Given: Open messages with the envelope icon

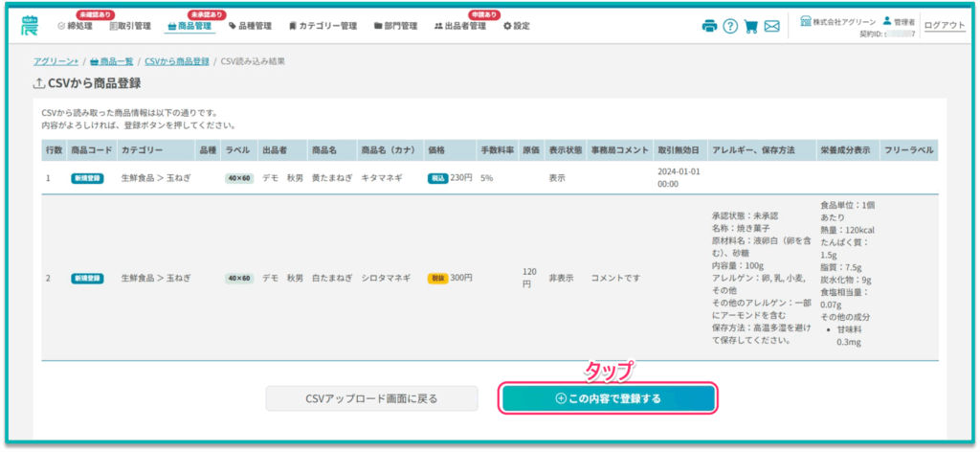Looking at the screenshot, I should point(772,26).
